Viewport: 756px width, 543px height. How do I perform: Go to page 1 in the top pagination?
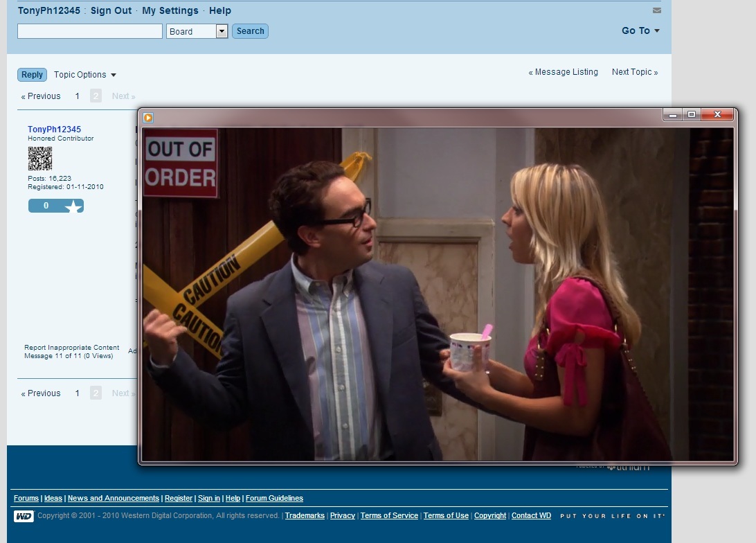[77, 96]
